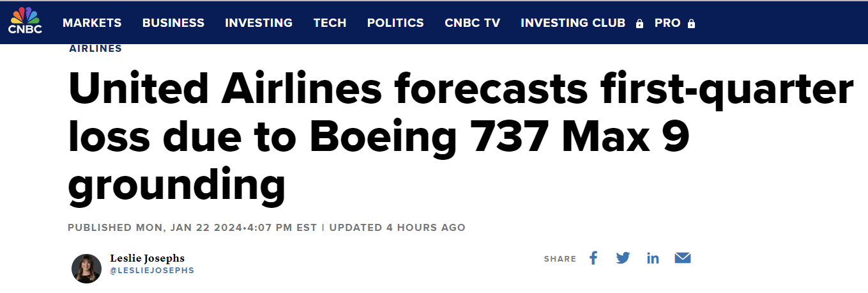Click lock icon beside PRO
The height and width of the screenshot is (293, 868).
pos(691,24)
